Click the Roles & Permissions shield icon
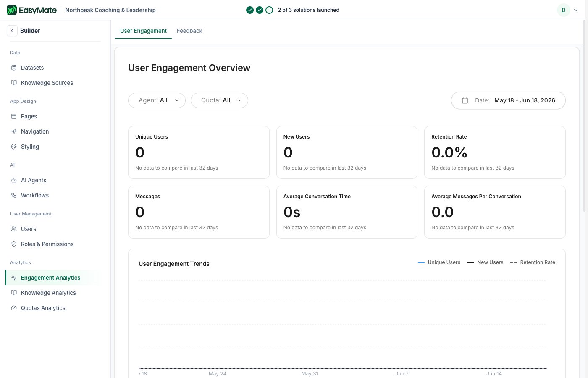This screenshot has height=378, width=588. click(14, 244)
